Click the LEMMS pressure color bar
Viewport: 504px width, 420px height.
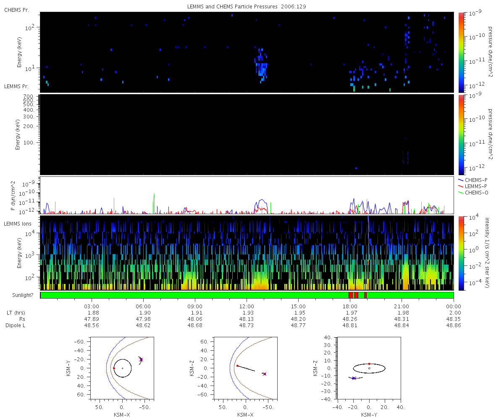pos(461,134)
